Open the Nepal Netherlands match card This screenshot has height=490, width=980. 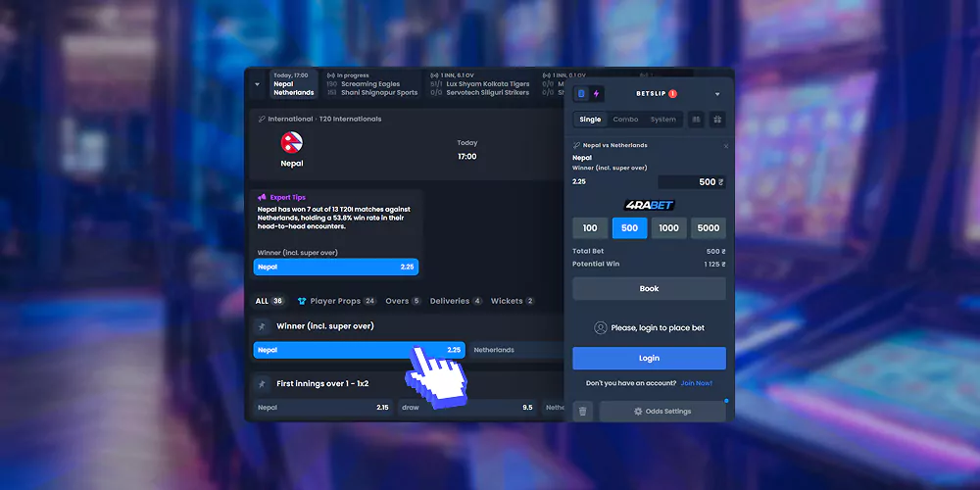pos(294,84)
